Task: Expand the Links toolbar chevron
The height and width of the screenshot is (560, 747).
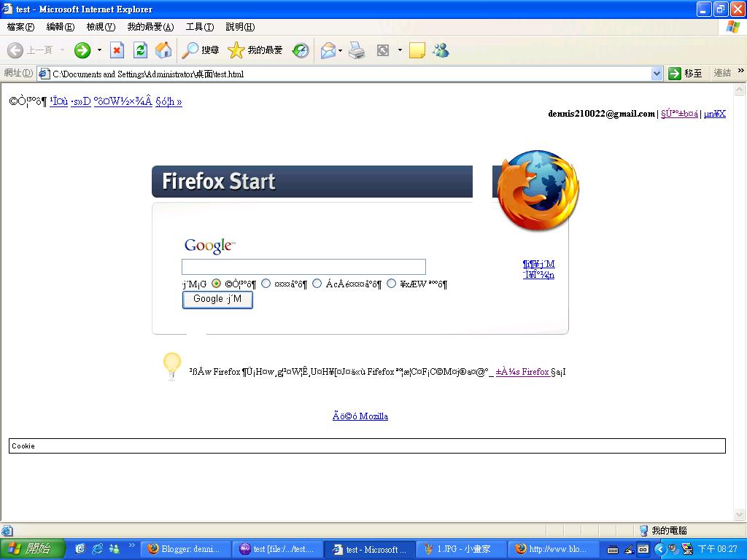Action: [x=741, y=71]
